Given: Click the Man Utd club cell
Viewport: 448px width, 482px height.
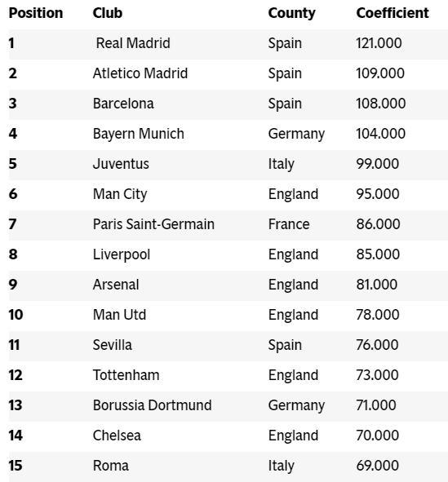Looking at the screenshot, I should point(119,315).
